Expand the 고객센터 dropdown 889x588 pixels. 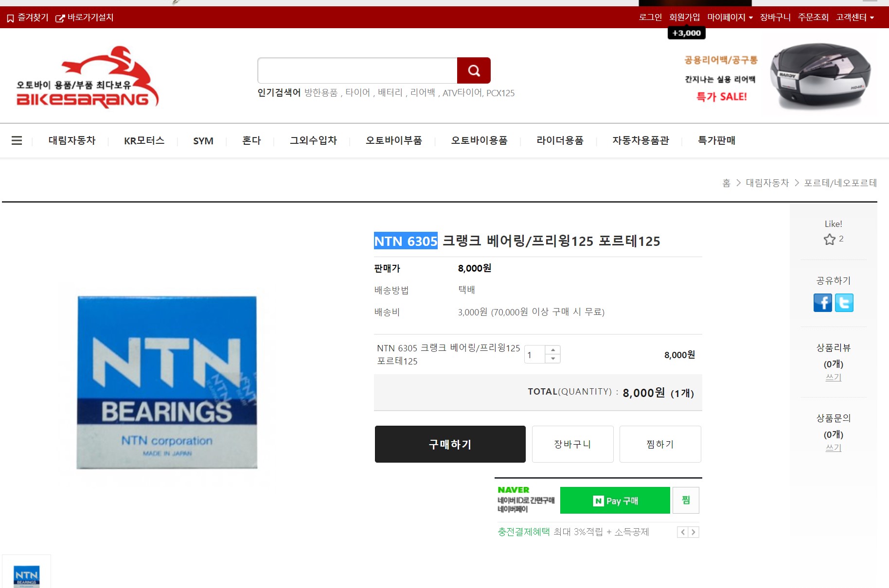(x=855, y=17)
